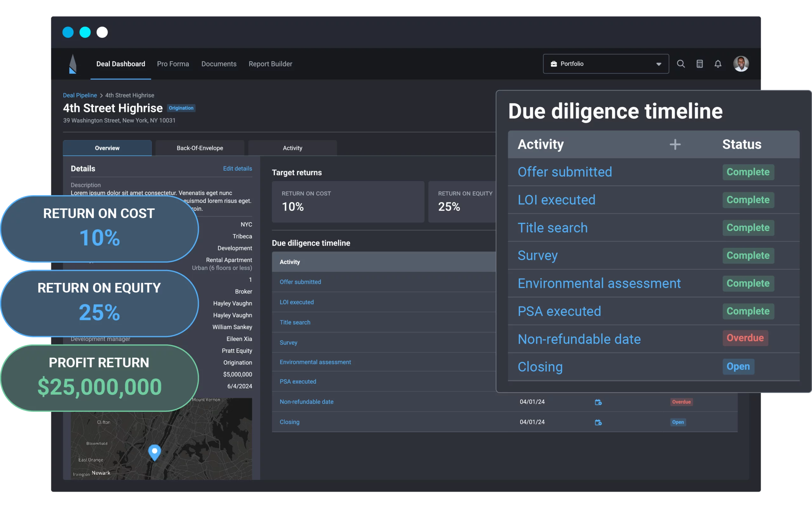Click Edit details link
Viewport: 812px width, 508px height.
coord(238,169)
